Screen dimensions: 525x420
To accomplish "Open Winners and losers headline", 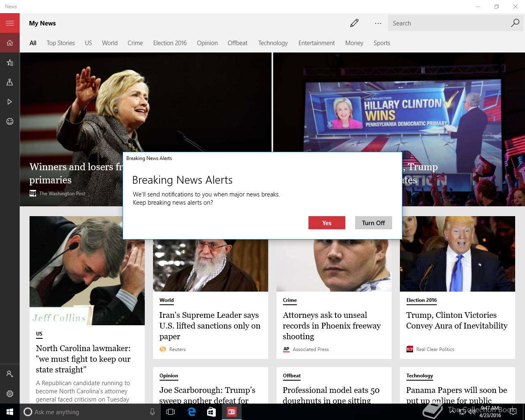I will 76,173.
